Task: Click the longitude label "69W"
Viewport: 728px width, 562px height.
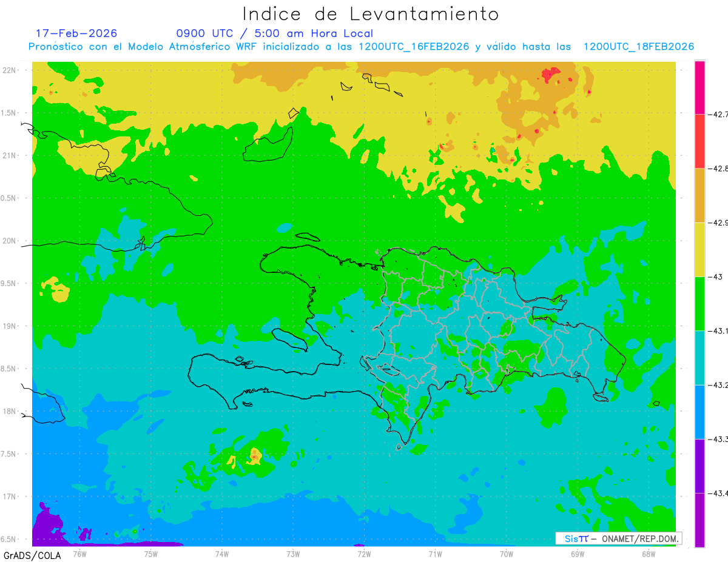Action: click(x=577, y=553)
